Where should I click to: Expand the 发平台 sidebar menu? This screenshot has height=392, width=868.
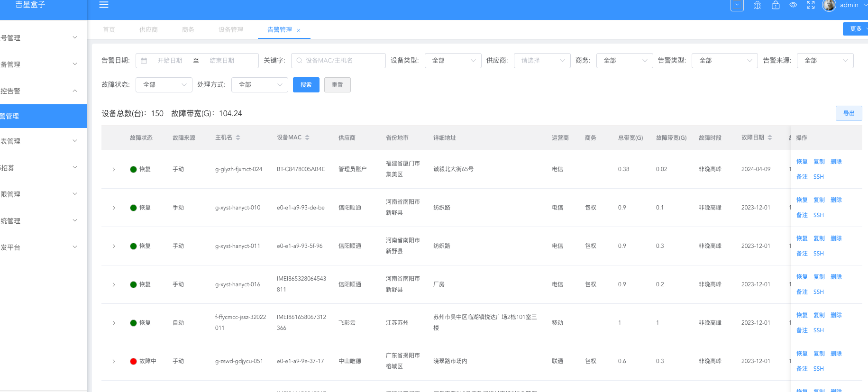(x=44, y=247)
